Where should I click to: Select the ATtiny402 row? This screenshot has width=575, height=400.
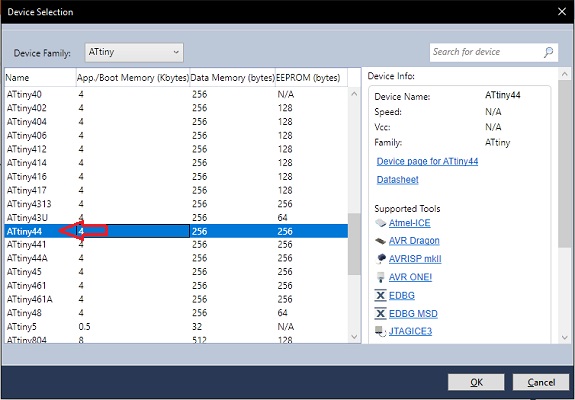176,108
